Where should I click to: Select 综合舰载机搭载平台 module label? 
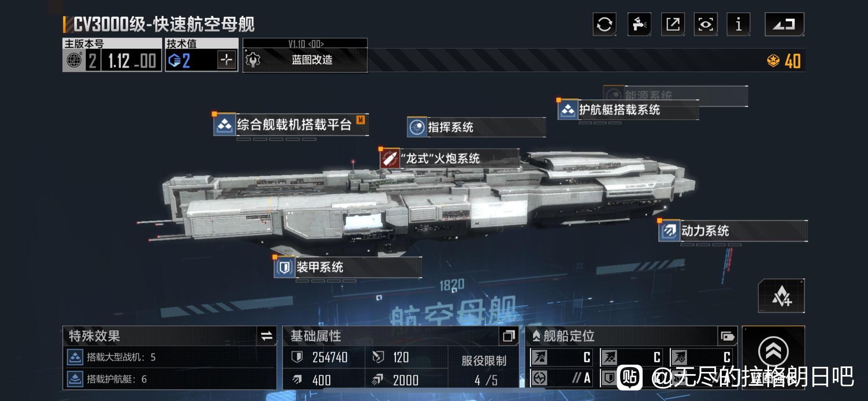(294, 125)
